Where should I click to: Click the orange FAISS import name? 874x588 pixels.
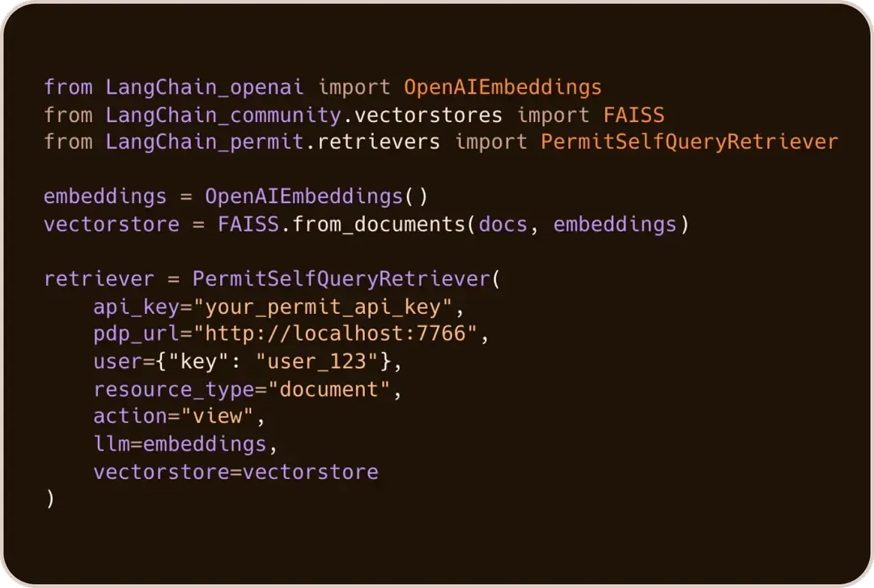634,115
